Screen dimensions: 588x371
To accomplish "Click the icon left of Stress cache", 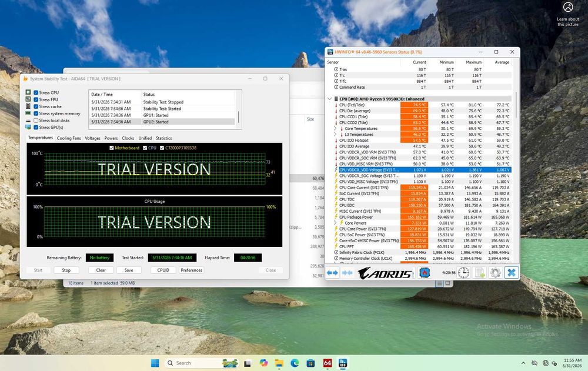I will (x=28, y=106).
